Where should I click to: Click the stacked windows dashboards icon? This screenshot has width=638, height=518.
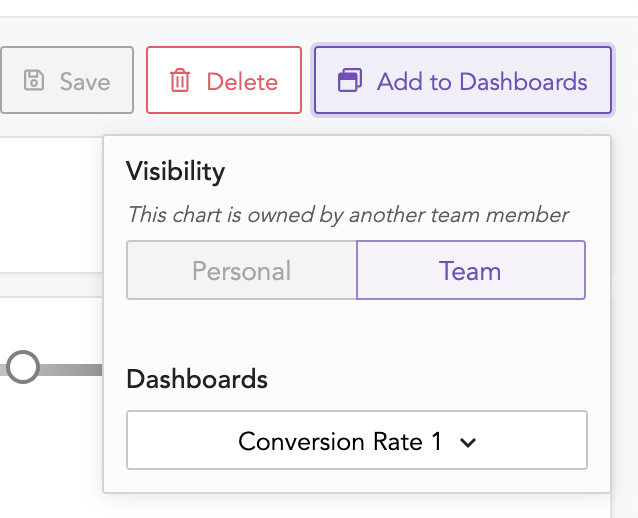pyautogui.click(x=350, y=80)
